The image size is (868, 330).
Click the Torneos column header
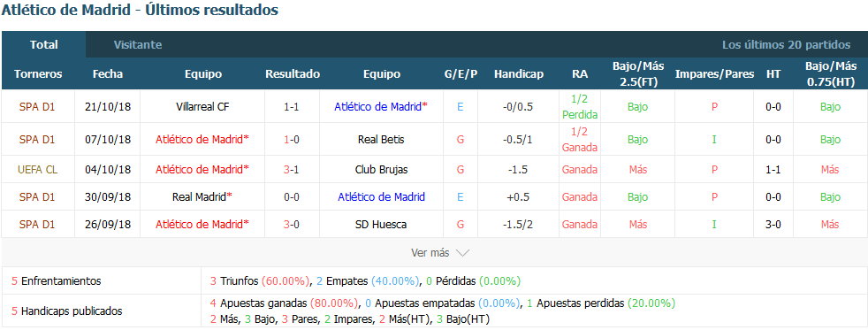(38, 74)
